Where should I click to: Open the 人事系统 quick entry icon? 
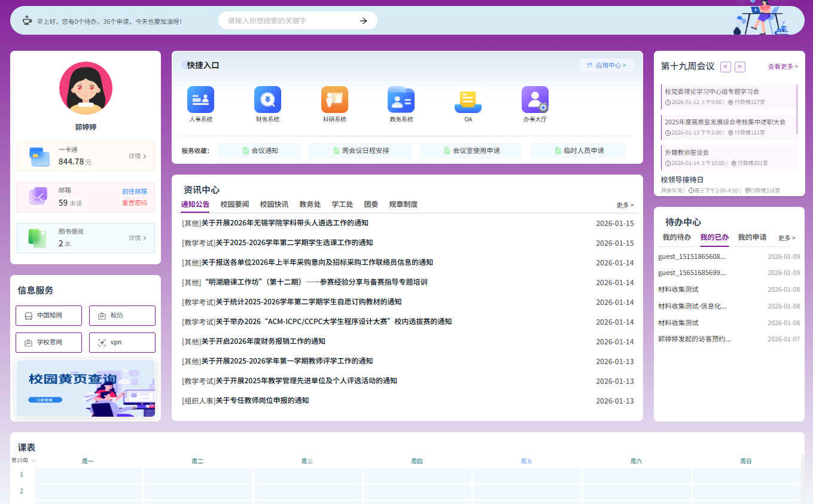pyautogui.click(x=200, y=100)
